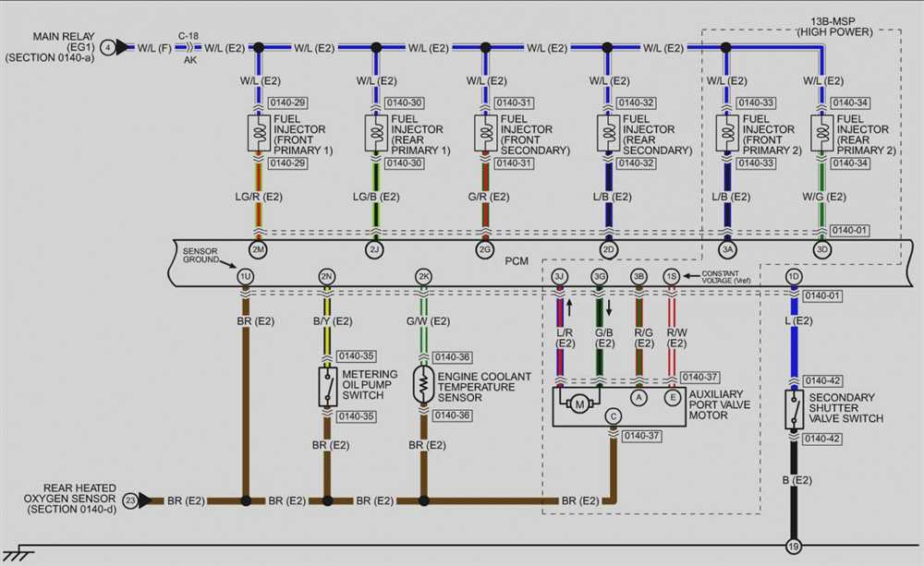Click the Rear Primary 1 injector coil symbol
The width and height of the screenshot is (924, 566).
click(x=376, y=133)
